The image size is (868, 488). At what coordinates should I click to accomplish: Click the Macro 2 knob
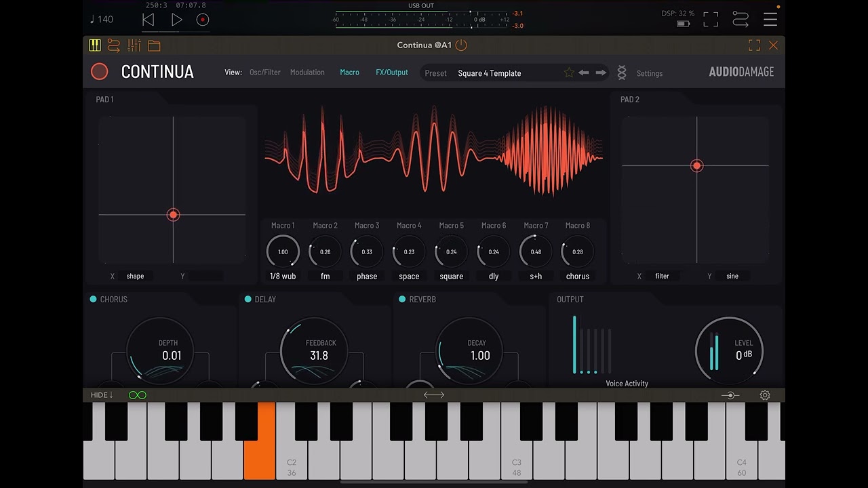tap(325, 251)
